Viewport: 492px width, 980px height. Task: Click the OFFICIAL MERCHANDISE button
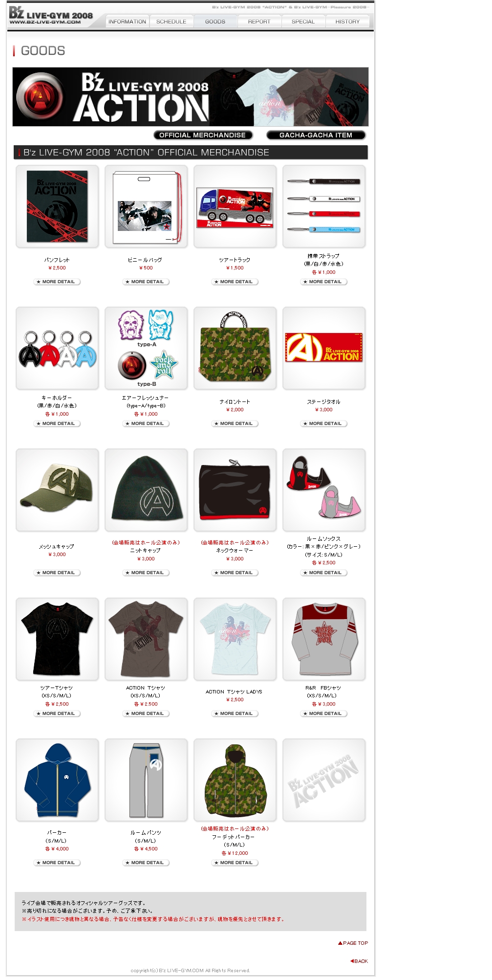point(203,135)
